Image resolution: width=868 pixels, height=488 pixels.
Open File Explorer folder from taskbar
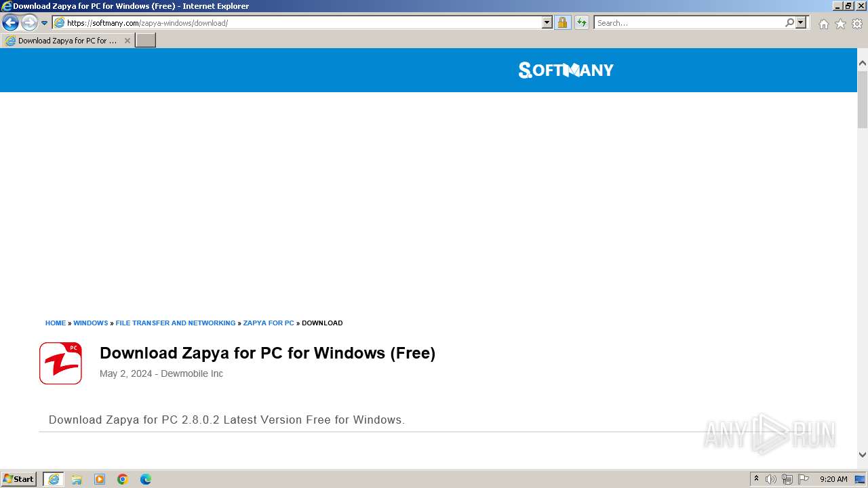[x=77, y=479]
